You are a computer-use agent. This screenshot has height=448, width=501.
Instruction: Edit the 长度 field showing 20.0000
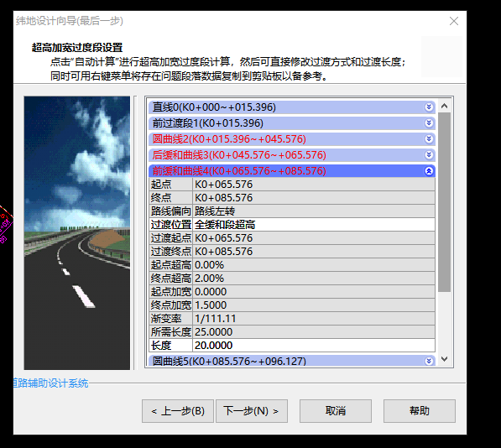pyautogui.click(x=314, y=346)
